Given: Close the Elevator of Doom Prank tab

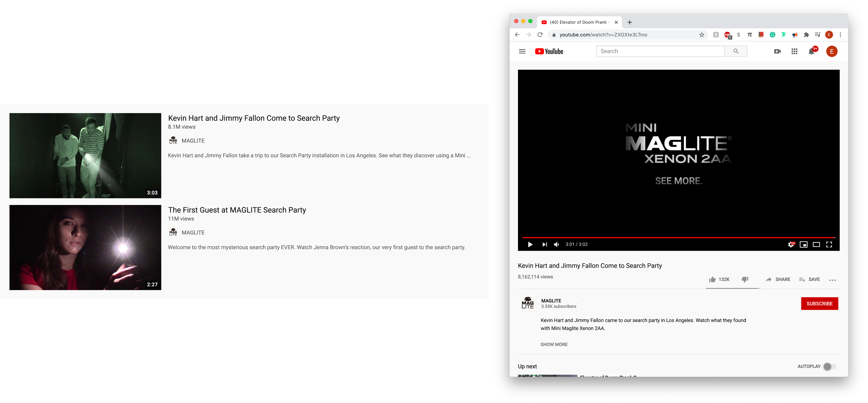Looking at the screenshot, I should click(x=616, y=22).
